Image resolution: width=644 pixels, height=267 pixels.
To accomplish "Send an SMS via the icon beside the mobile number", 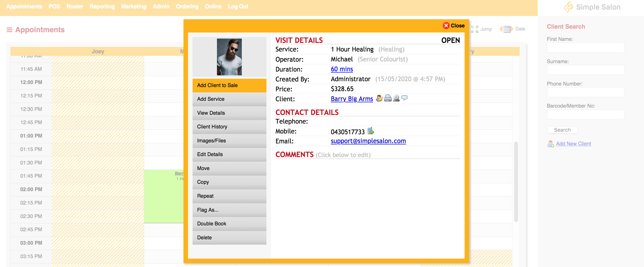I will pos(371,131).
